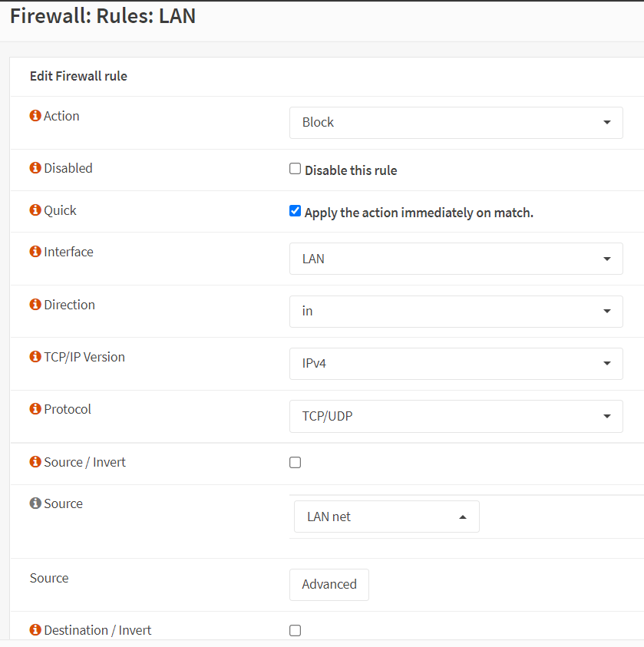Tick the Destination / Invert checkbox
This screenshot has width=644, height=647.
295,630
